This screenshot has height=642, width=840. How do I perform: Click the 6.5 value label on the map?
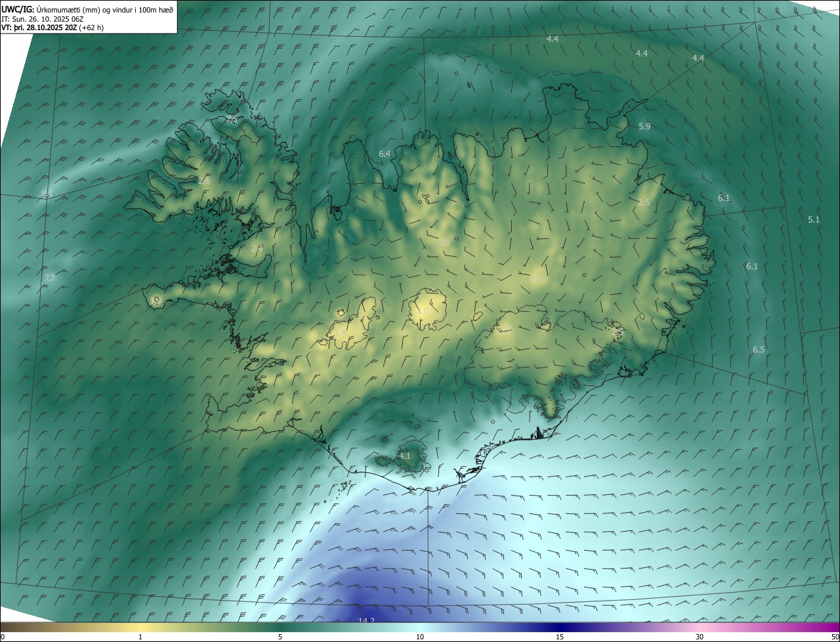click(x=759, y=349)
